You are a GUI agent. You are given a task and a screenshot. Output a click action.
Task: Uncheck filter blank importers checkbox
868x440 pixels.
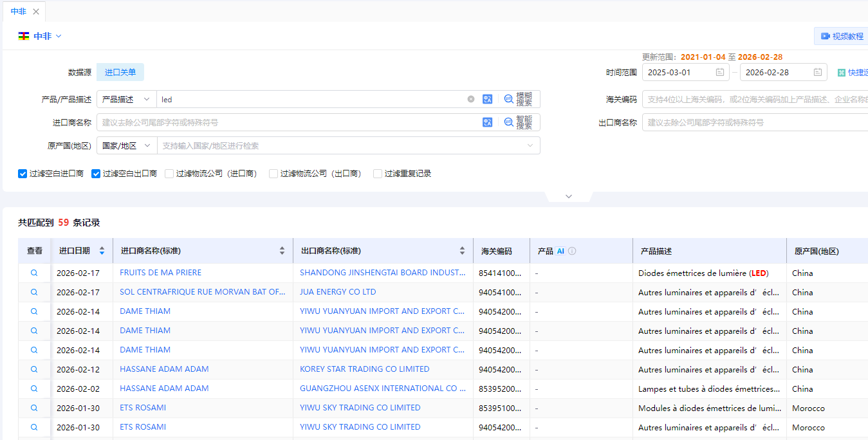pos(23,174)
